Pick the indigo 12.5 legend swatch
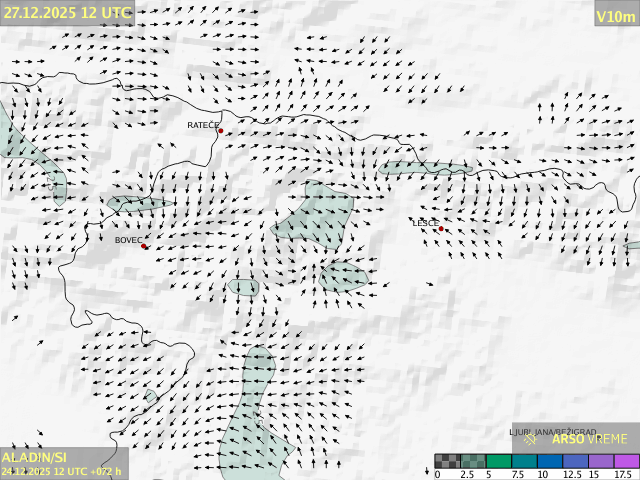640x480 pixels. click(x=575, y=462)
